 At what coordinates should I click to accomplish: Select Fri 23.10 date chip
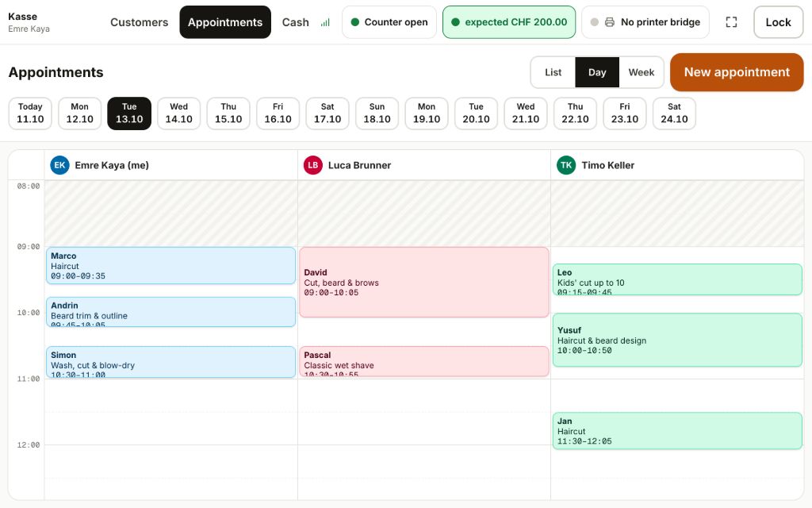click(x=625, y=114)
